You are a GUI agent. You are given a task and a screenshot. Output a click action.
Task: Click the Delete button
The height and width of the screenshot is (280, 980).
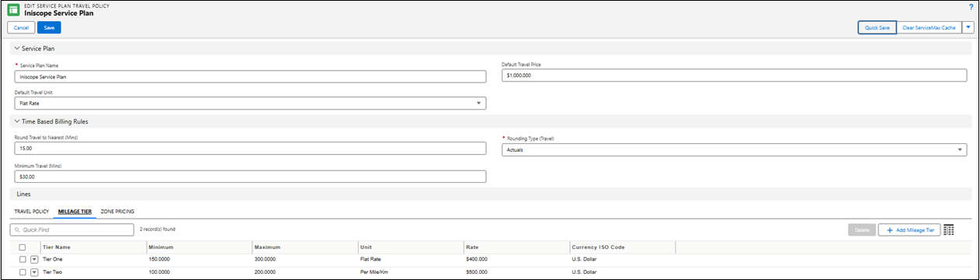click(861, 230)
